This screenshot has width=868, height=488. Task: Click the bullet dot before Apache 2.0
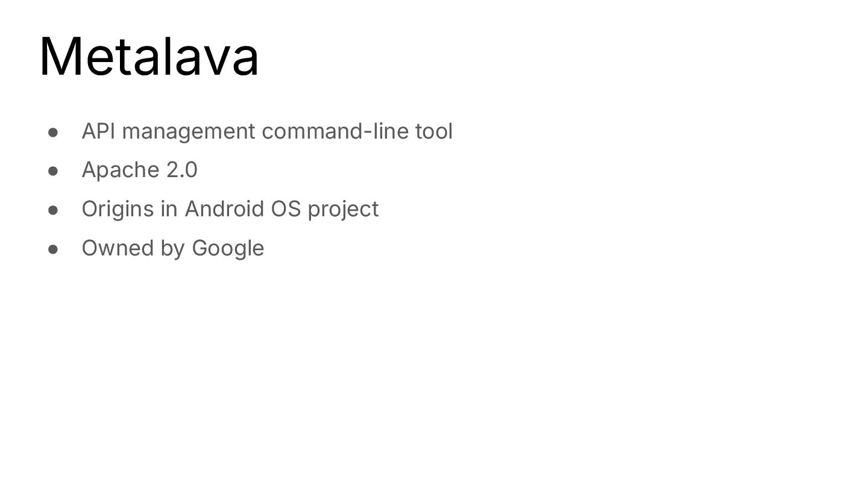(53, 171)
